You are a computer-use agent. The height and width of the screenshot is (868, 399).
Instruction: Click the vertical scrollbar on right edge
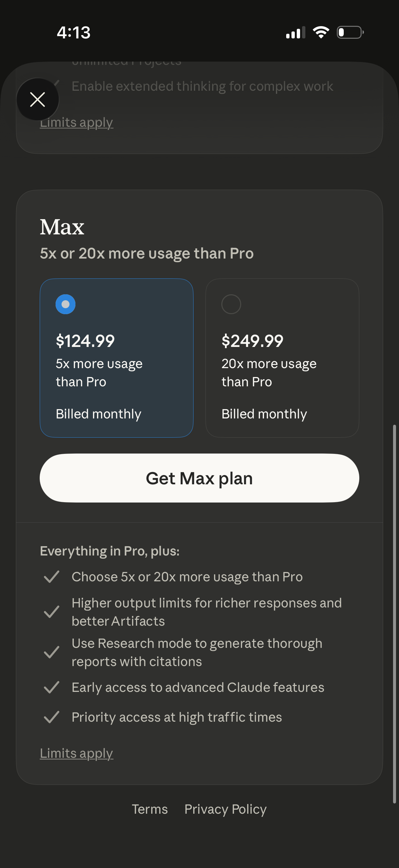point(394,613)
